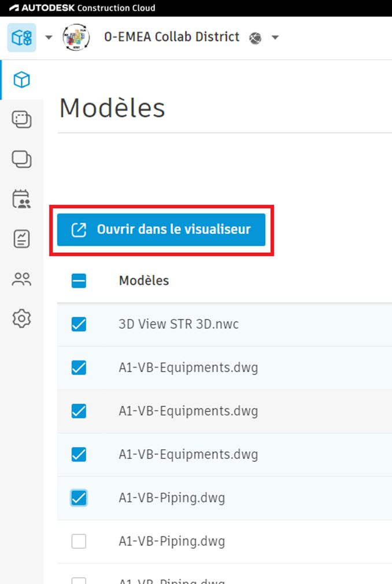Select the third A1-VB-Equipments.dwg file name
392x584 pixels.
click(188, 455)
